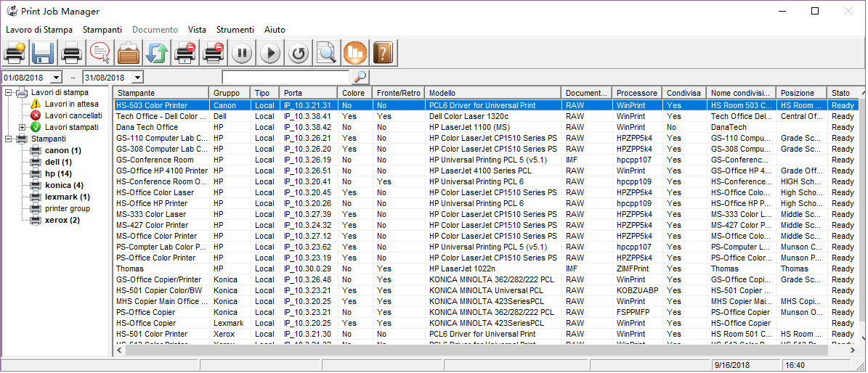
Task: Open the Strumenti menu
Action: (x=235, y=30)
